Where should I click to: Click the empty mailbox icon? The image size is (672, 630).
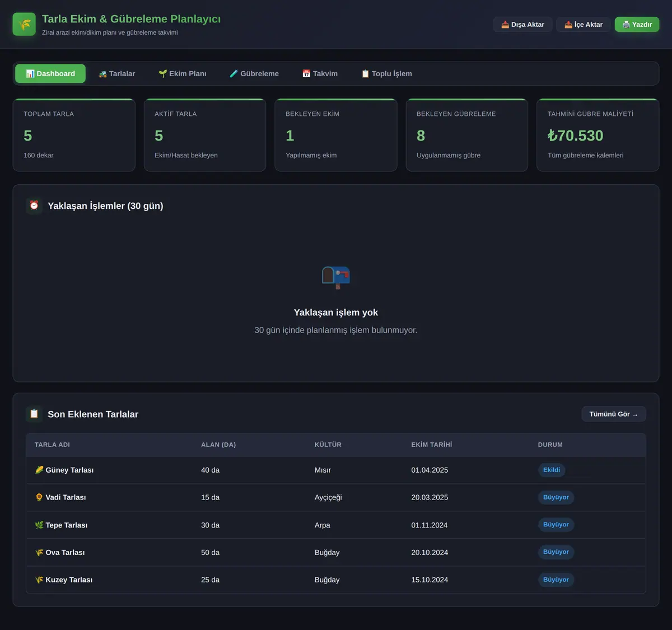click(336, 277)
